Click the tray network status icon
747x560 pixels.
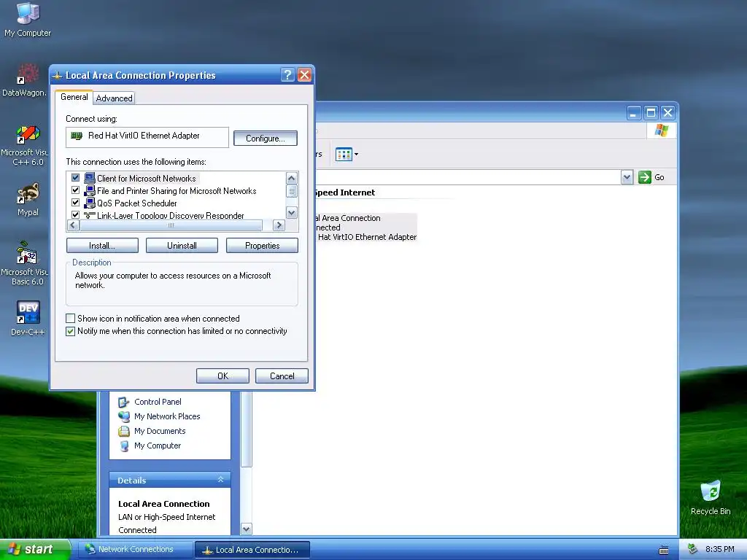pos(693,549)
